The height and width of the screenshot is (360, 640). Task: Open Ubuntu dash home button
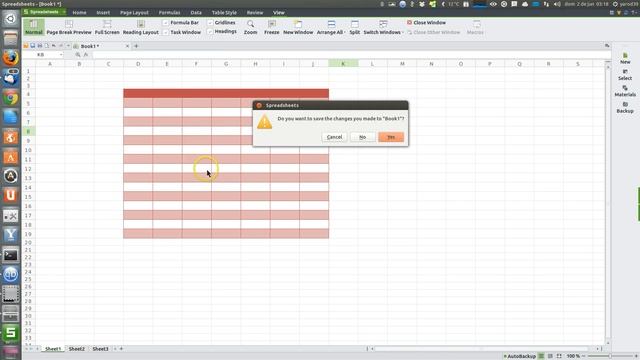click(11, 19)
